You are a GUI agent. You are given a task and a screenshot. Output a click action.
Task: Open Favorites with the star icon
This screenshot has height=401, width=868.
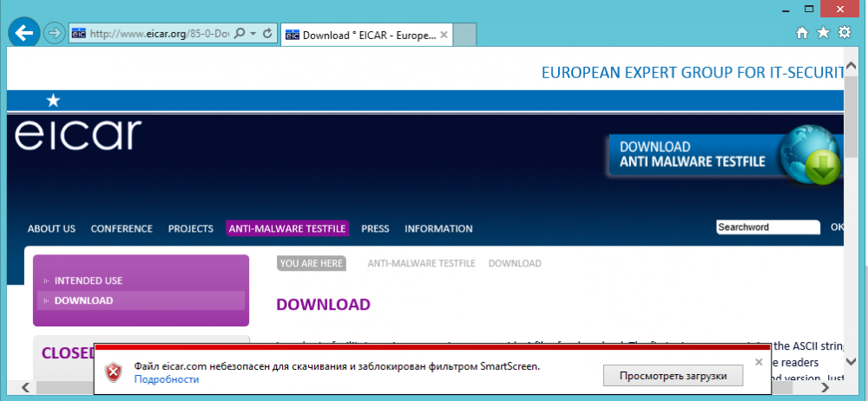(824, 33)
